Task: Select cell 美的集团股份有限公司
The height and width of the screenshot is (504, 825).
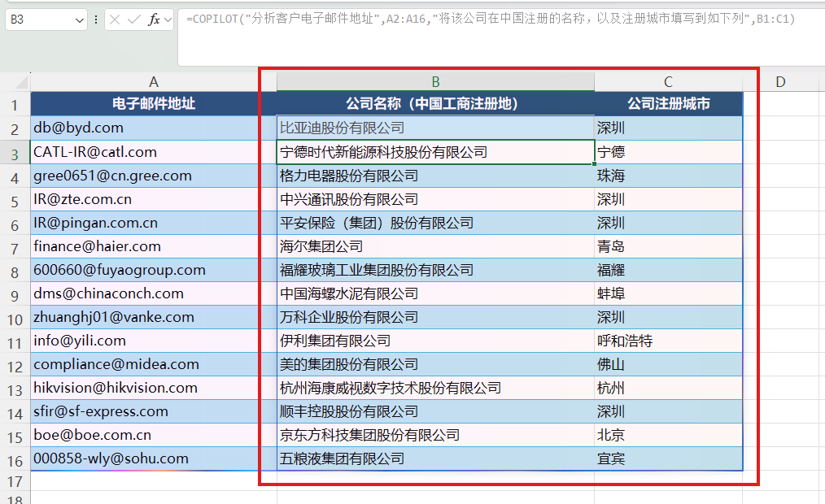Action: click(435, 364)
